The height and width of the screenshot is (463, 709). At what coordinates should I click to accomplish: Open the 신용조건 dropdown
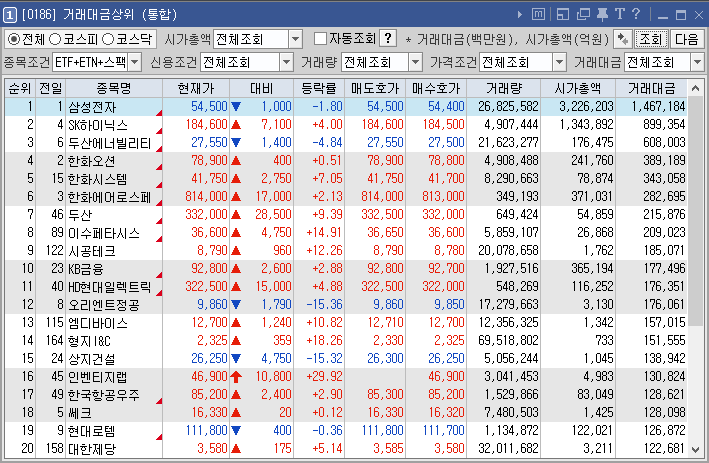click(x=286, y=62)
